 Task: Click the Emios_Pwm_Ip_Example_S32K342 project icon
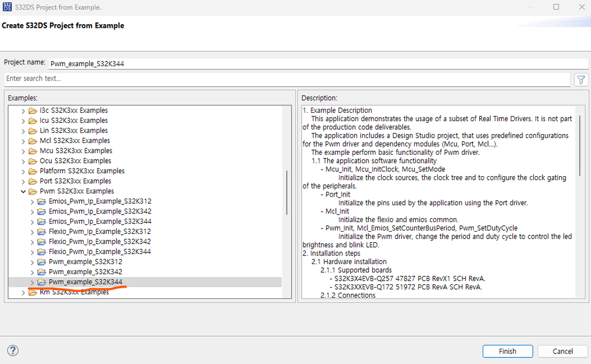[42, 212]
